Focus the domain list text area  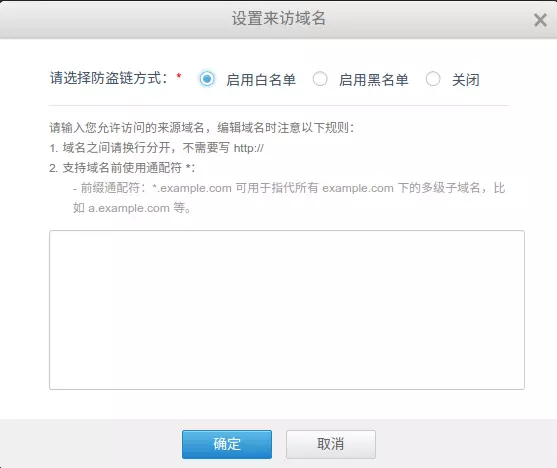(x=287, y=310)
